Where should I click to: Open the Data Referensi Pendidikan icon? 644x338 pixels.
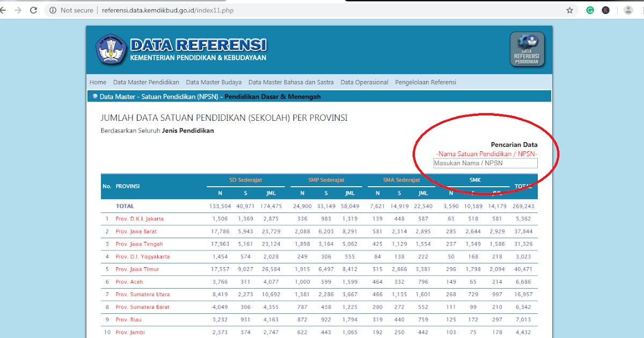coord(526,49)
